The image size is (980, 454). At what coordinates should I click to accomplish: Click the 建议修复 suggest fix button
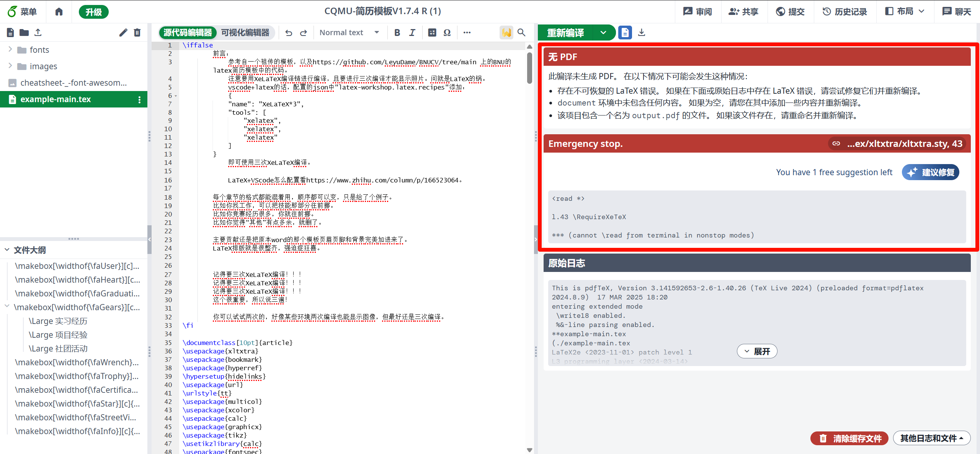[931, 172]
